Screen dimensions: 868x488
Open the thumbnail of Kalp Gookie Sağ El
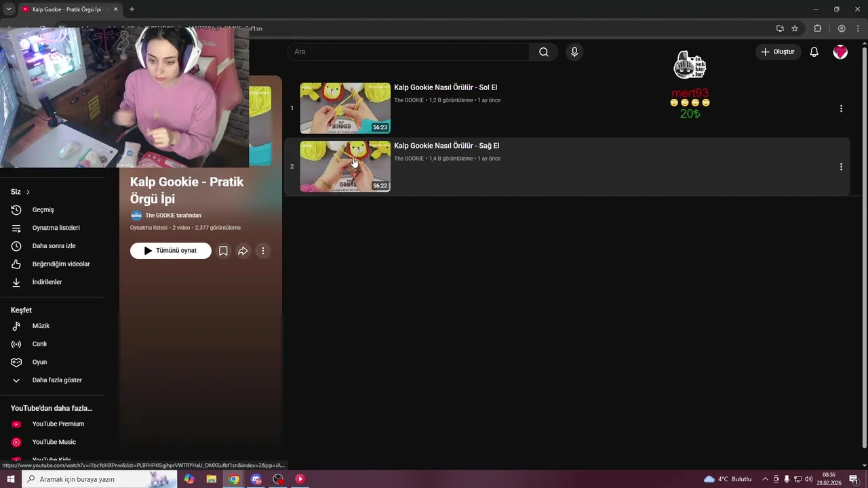point(345,166)
